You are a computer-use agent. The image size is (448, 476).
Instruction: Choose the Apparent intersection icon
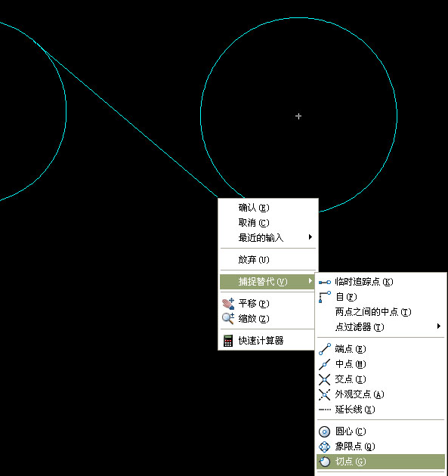pos(324,394)
